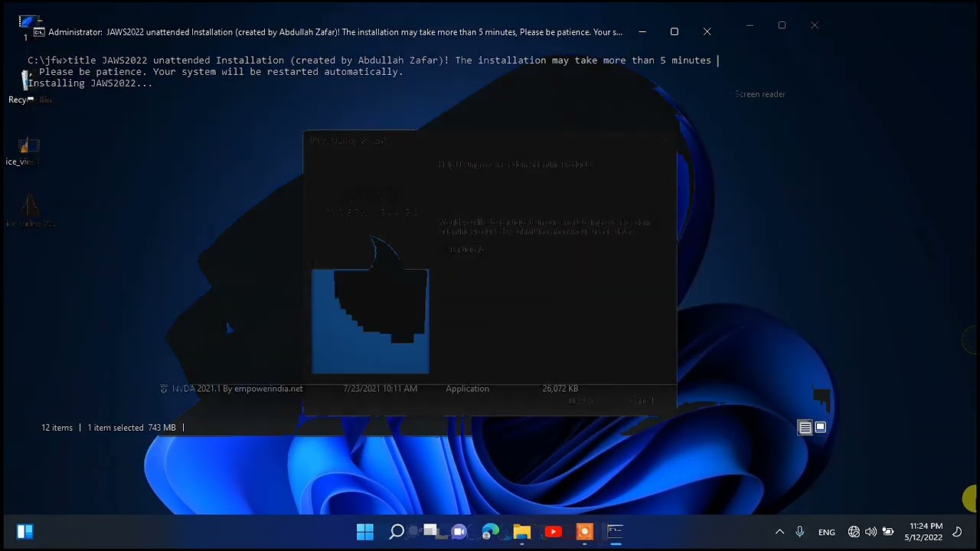Launch the Chat camera icon on taskbar
Viewport: 980px width, 551px height.
click(x=459, y=531)
